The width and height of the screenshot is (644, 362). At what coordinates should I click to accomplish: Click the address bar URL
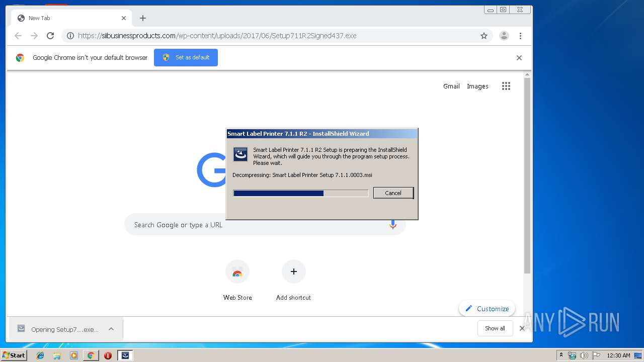(x=217, y=36)
